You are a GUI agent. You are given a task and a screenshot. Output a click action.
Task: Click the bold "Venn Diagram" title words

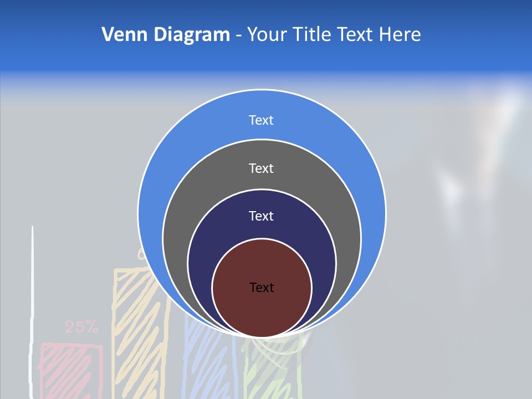(x=165, y=35)
